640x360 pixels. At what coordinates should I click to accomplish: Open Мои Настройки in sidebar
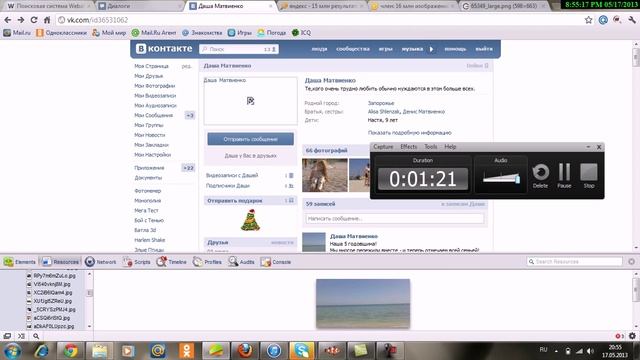pyautogui.click(x=153, y=155)
